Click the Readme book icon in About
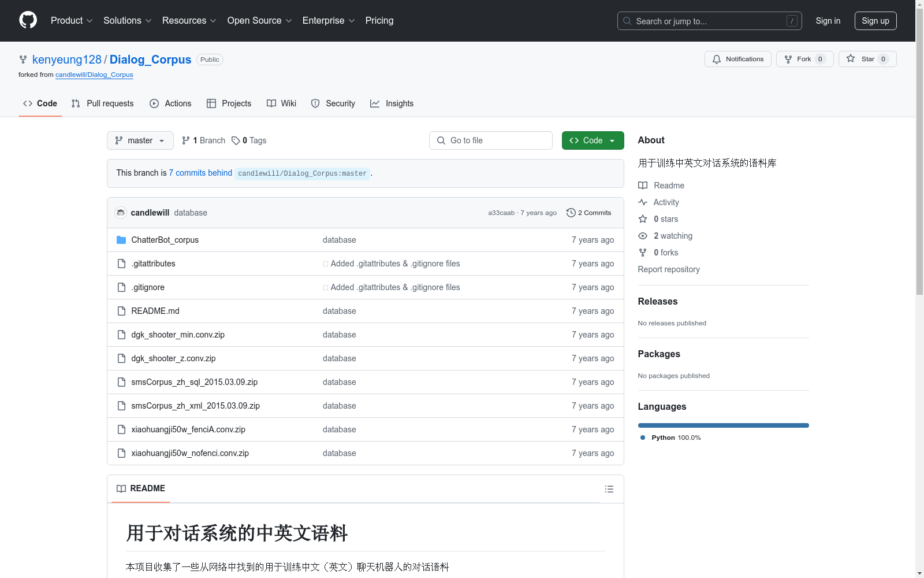Screen dimensions: 924x578 tap(643, 186)
